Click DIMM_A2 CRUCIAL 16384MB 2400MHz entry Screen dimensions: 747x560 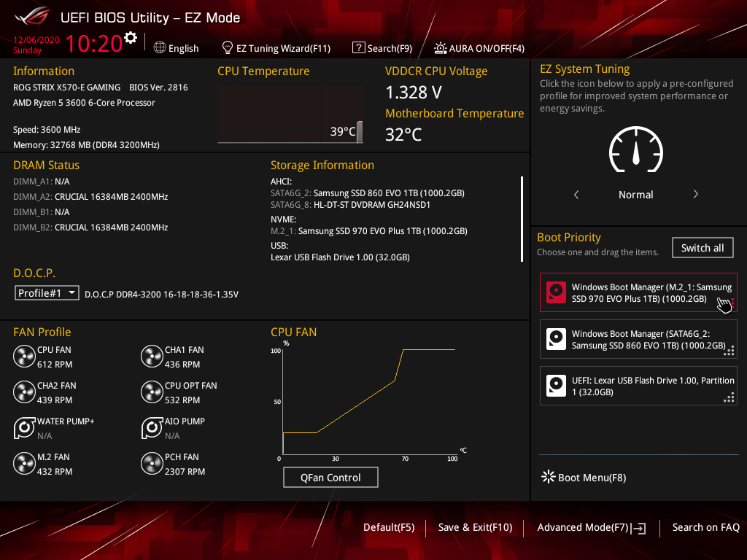pos(90,197)
